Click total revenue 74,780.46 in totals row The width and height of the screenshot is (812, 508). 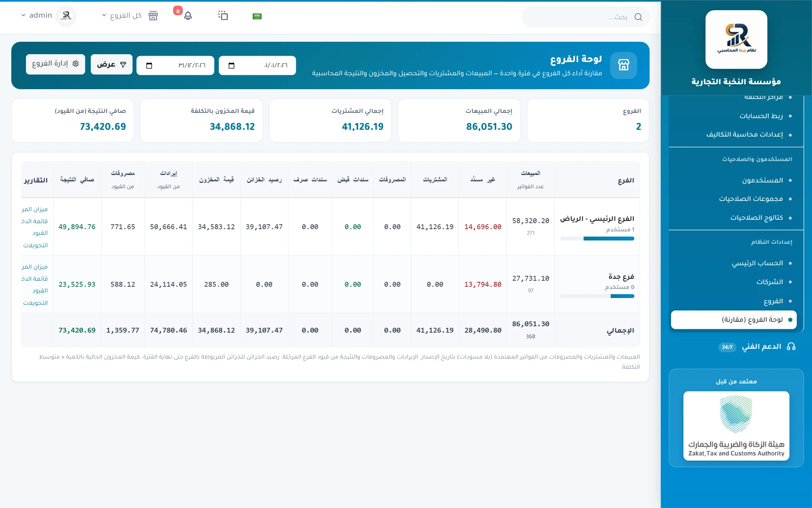click(168, 330)
